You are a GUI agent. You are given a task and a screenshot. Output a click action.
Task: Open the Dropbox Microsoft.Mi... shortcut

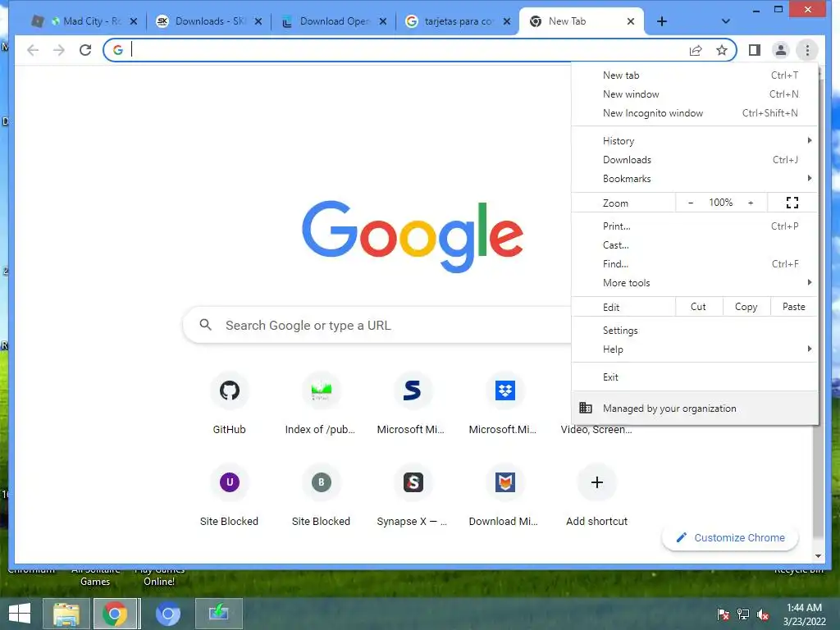504,403
